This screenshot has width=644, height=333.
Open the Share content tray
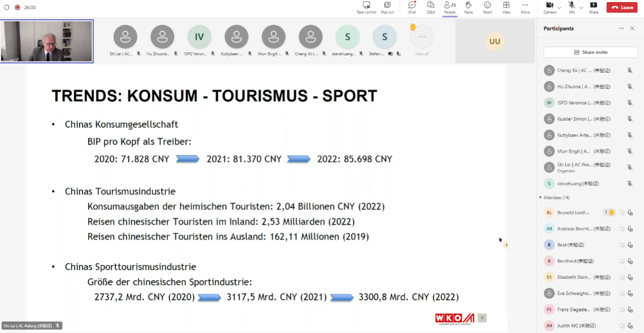tap(593, 7)
